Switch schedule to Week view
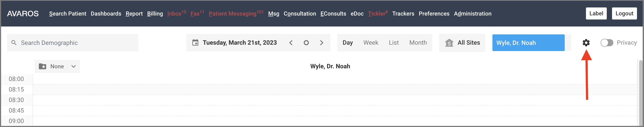The height and width of the screenshot is (127, 644). pyautogui.click(x=370, y=43)
